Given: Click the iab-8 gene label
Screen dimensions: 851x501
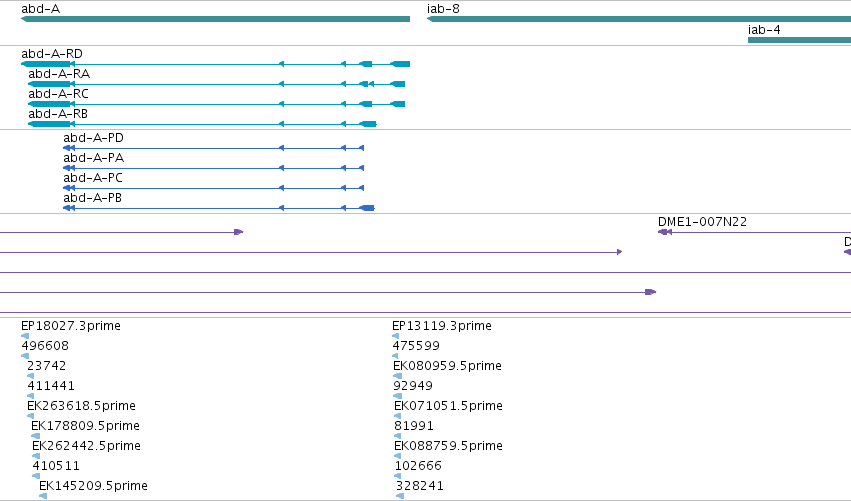Looking at the screenshot, I should tap(443, 9).
